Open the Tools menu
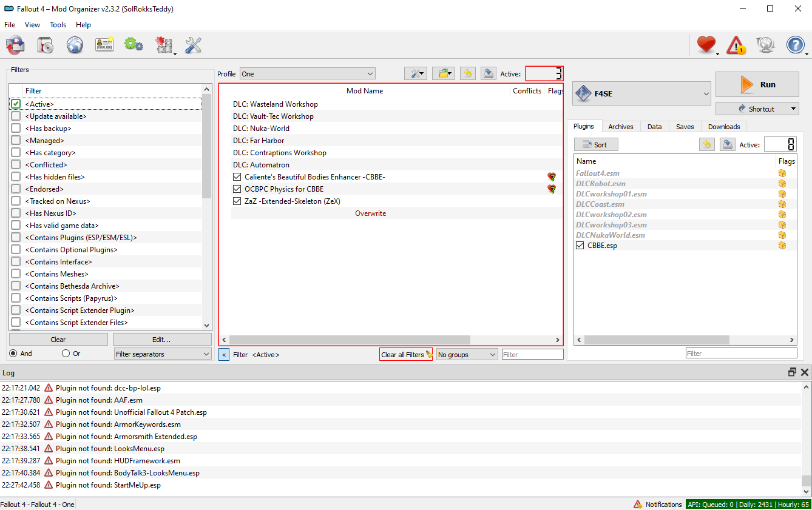Viewport: 812px width, 510px height. pos(58,25)
